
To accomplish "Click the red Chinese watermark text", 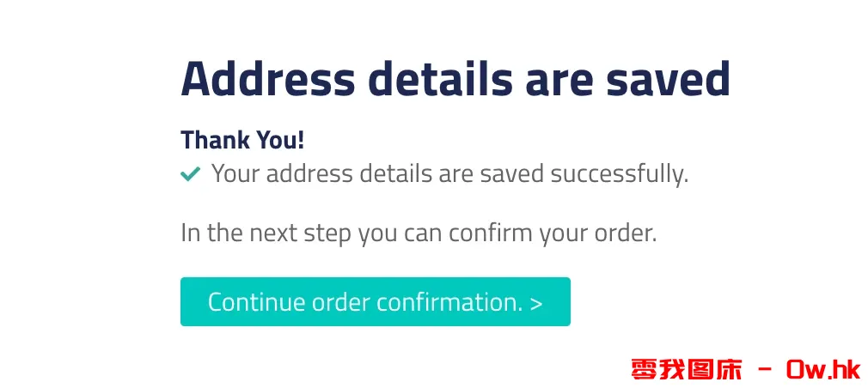I will [x=686, y=369].
